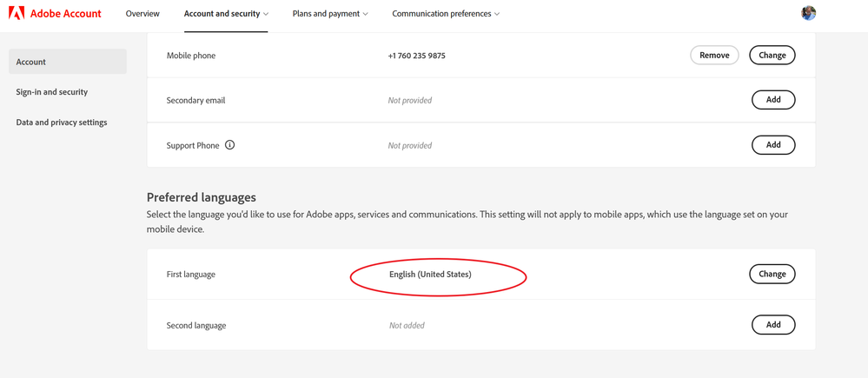868x378 pixels.
Task: Click the Secondary email label
Action: pos(196,101)
